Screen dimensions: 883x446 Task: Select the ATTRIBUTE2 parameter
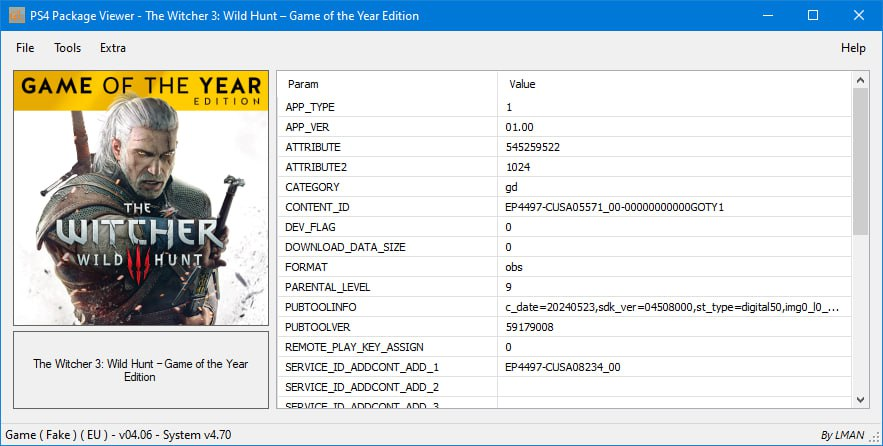pyautogui.click(x=316, y=167)
